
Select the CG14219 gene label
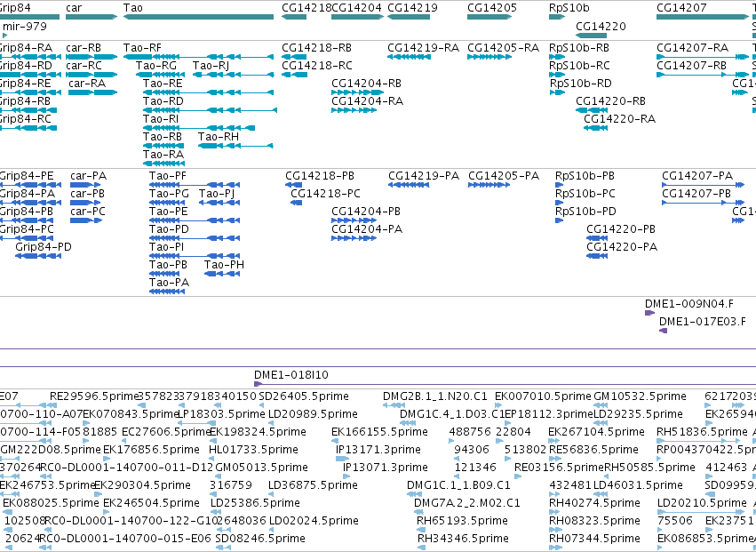pos(413,8)
